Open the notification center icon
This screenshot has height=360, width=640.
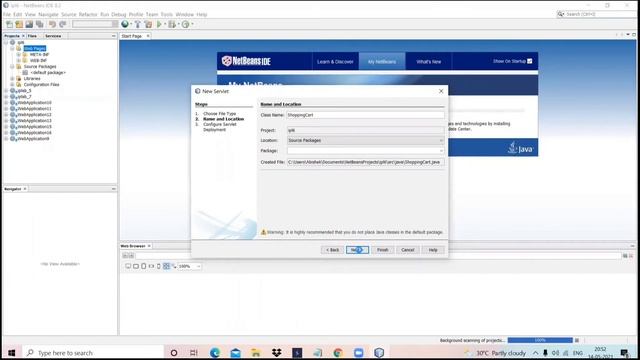tap(624, 353)
